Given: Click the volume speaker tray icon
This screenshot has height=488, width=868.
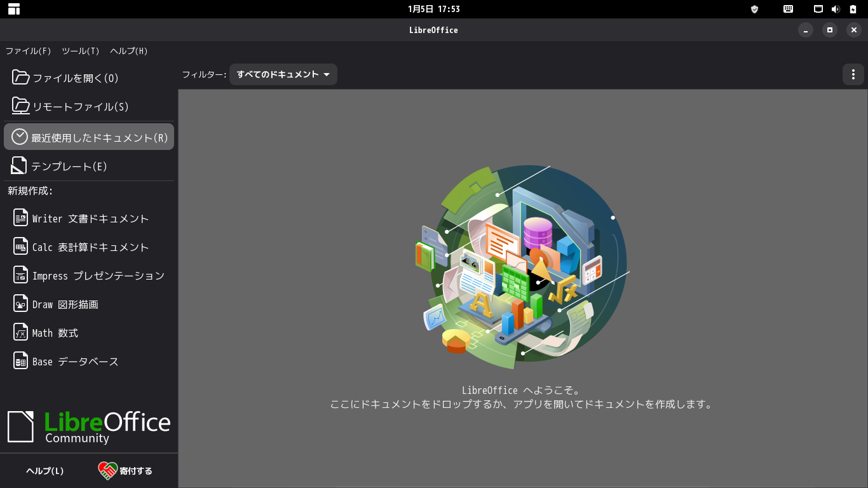Looking at the screenshot, I should 836,9.
